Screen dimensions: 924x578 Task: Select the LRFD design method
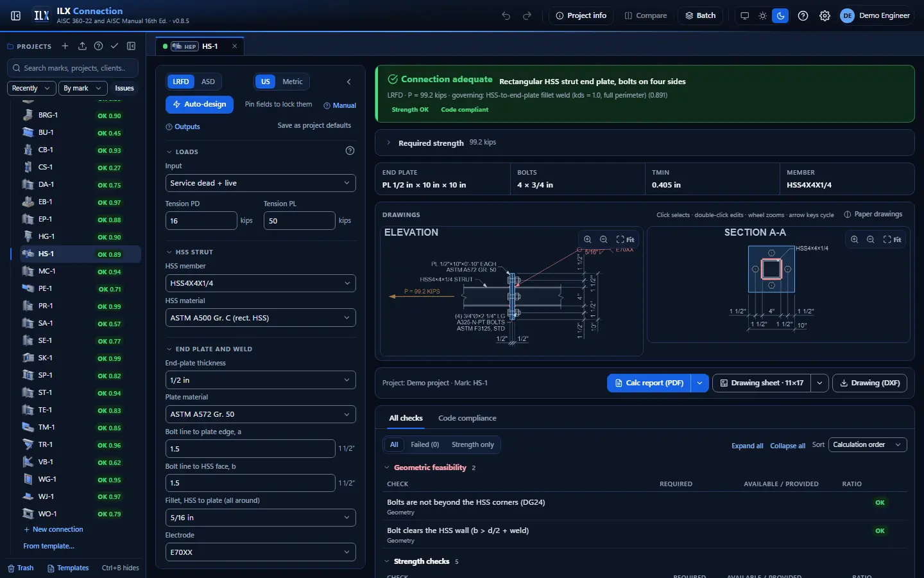pos(181,82)
